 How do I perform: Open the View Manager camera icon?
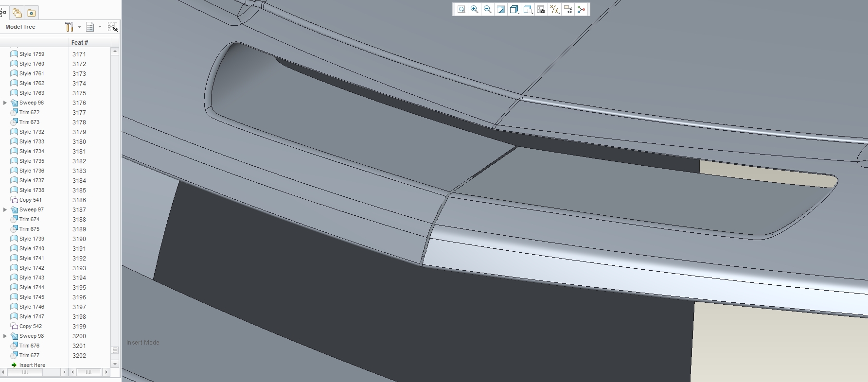pos(541,9)
